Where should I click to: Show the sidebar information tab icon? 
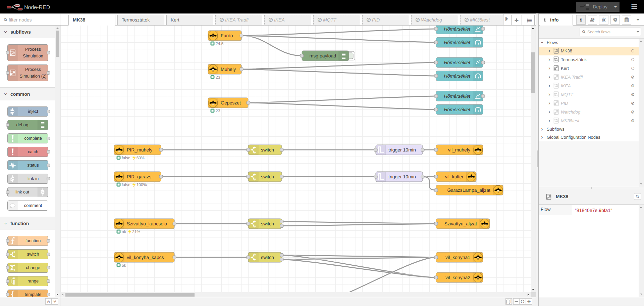coord(581,20)
